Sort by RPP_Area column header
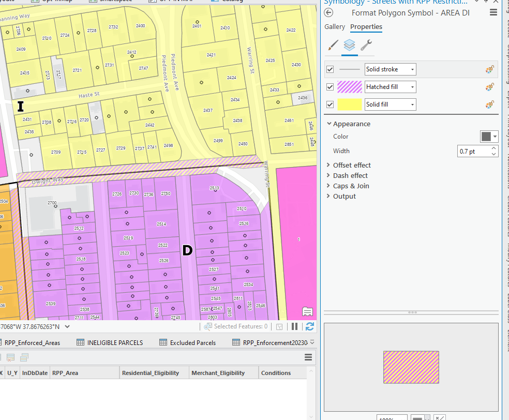 65,373
